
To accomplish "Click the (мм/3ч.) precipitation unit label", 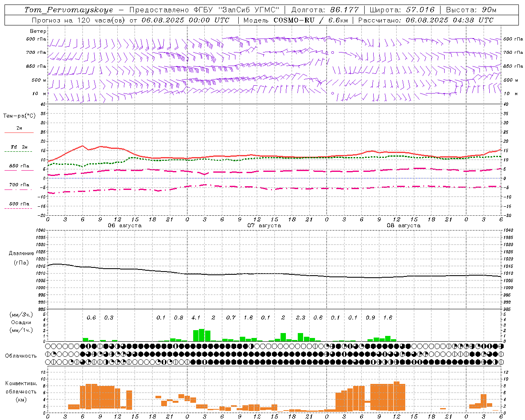I will click(x=21, y=315).
